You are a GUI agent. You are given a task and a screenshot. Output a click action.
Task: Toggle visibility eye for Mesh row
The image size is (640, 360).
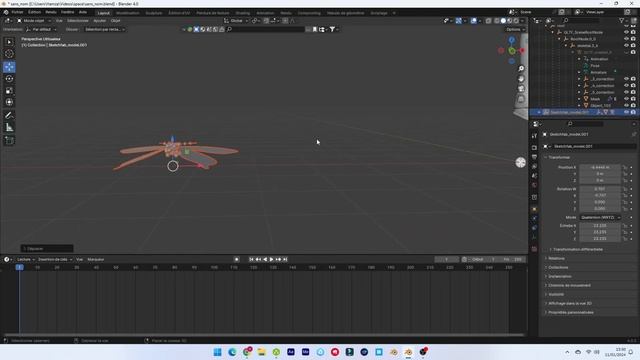[x=626, y=99]
